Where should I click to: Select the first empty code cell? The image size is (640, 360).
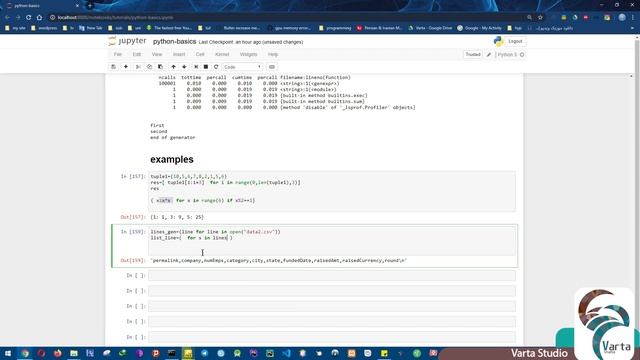(x=332, y=276)
